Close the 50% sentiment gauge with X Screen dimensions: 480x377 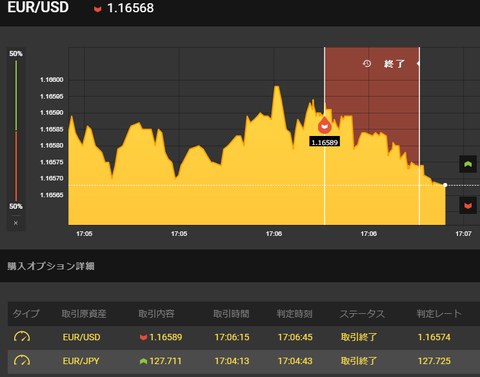click(x=16, y=223)
